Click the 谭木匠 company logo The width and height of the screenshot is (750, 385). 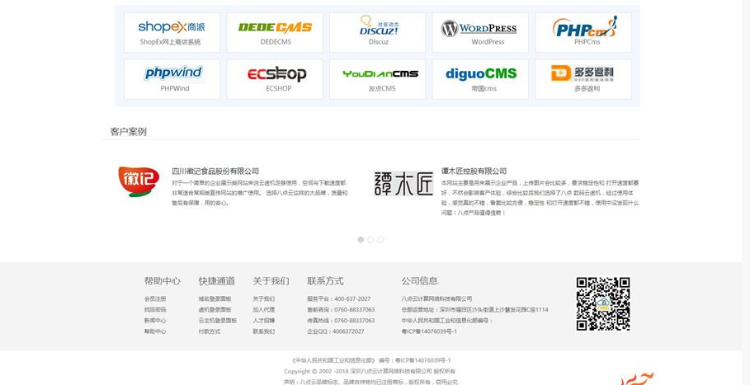click(x=403, y=184)
